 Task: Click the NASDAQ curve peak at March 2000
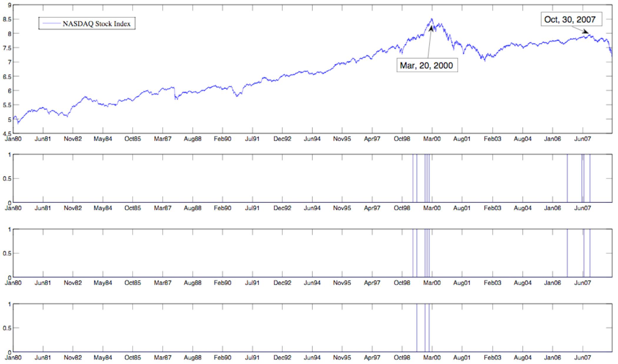point(432,19)
